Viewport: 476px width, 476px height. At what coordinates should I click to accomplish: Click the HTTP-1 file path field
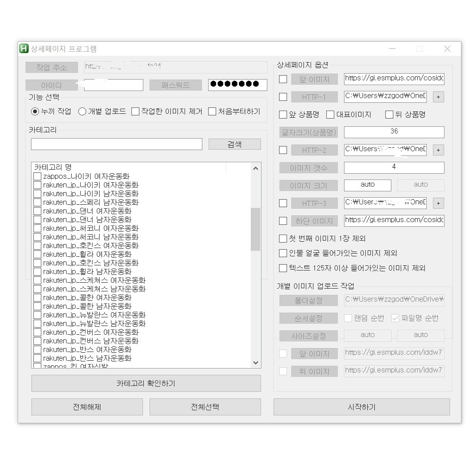pyautogui.click(x=385, y=97)
